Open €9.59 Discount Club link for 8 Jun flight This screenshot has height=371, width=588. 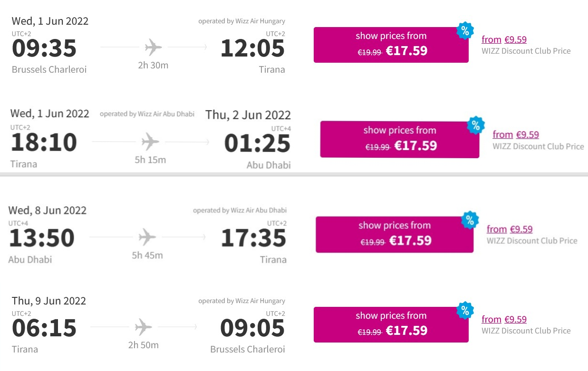(x=510, y=229)
